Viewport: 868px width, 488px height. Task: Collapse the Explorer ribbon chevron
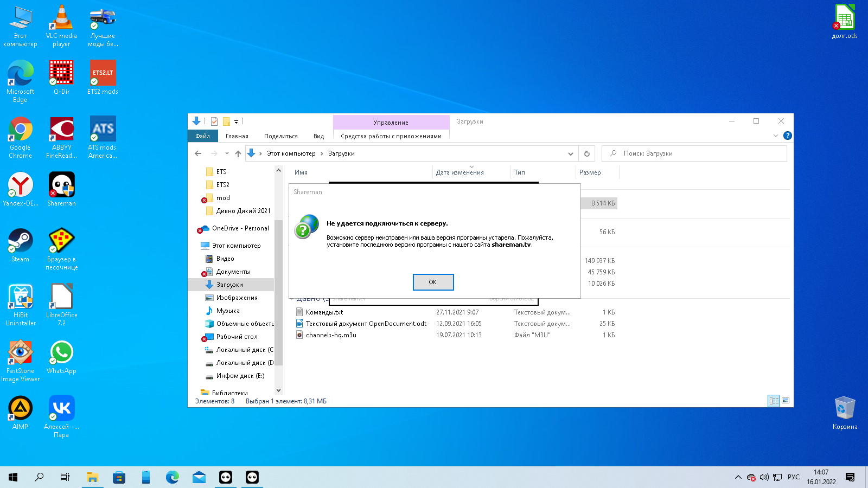coord(775,136)
